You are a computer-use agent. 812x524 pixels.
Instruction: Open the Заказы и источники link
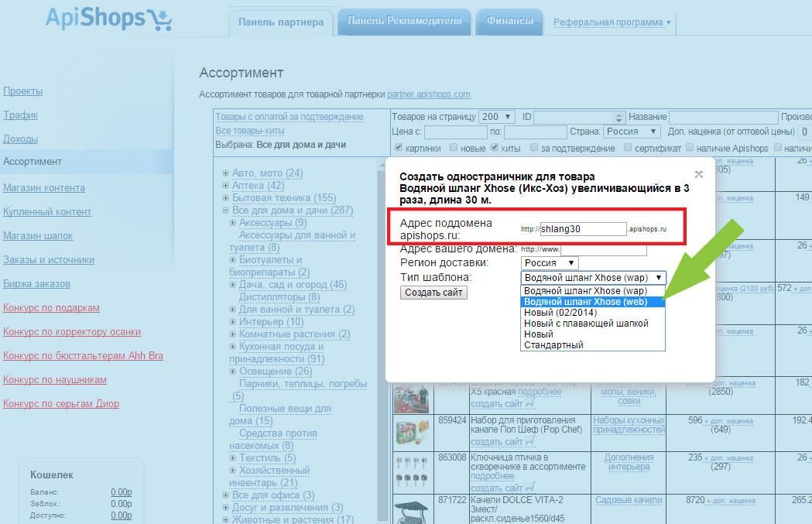tap(49, 260)
